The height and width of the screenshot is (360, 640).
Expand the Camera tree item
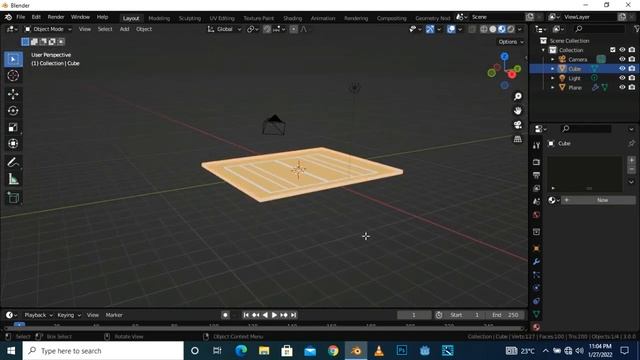(x=553, y=60)
